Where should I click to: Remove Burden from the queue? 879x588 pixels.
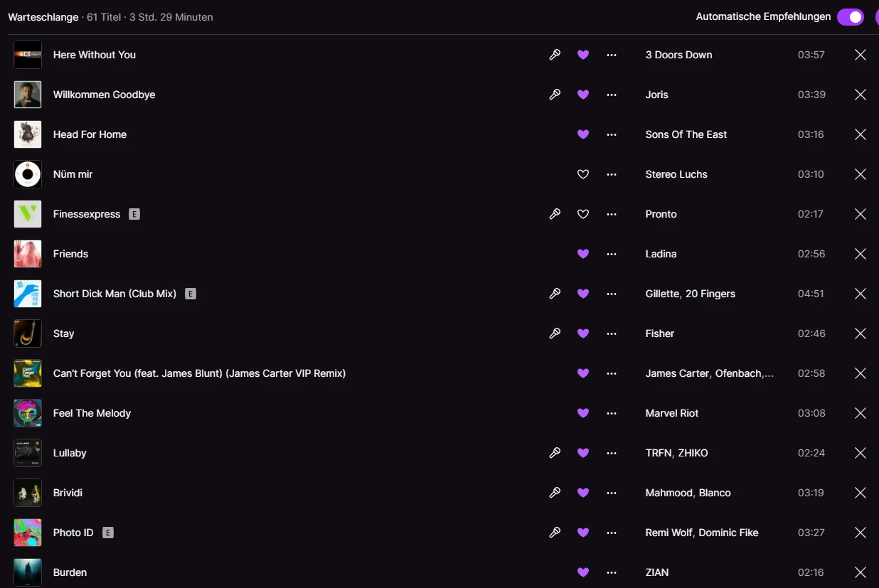[x=860, y=572]
